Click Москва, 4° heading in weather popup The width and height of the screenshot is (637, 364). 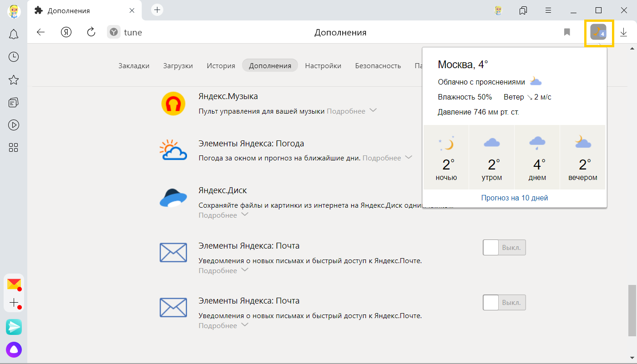[463, 65]
